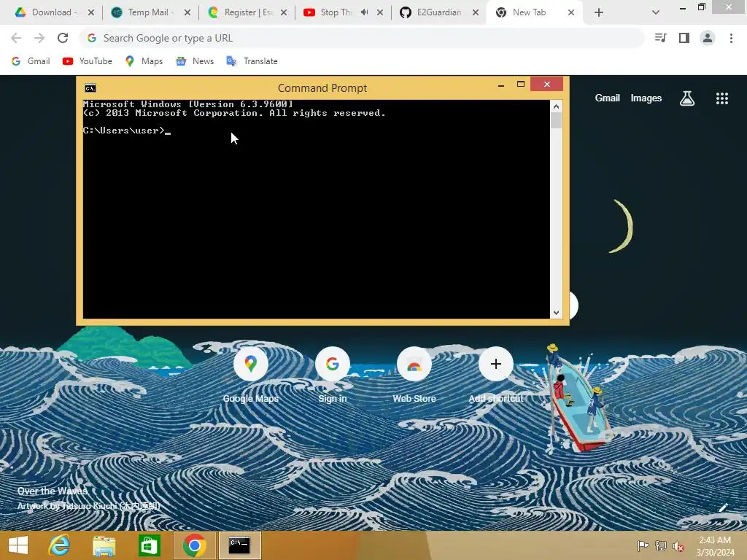
Task: Close the Command Prompt window
Action: point(547,84)
